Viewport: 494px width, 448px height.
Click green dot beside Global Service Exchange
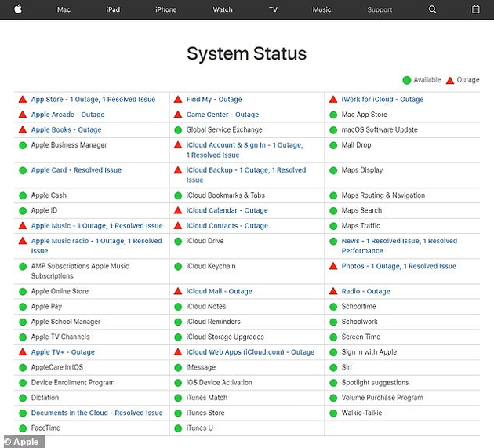click(x=178, y=130)
